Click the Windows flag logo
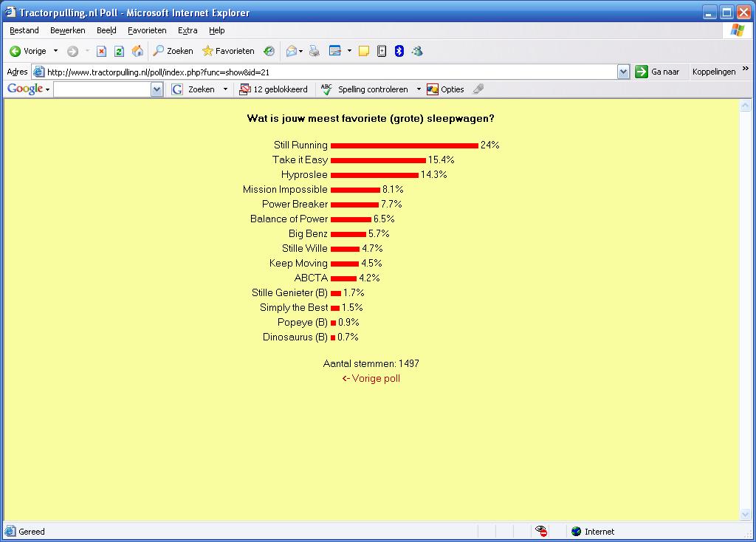 738,30
